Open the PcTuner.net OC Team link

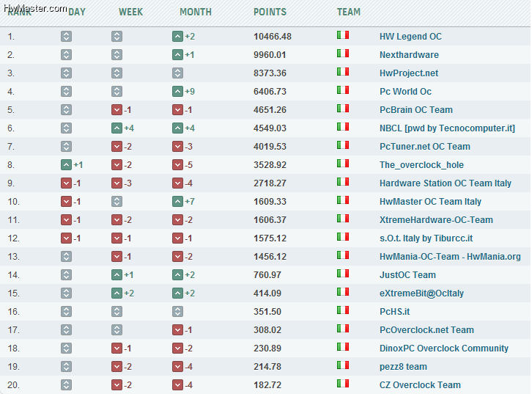pyautogui.click(x=425, y=147)
